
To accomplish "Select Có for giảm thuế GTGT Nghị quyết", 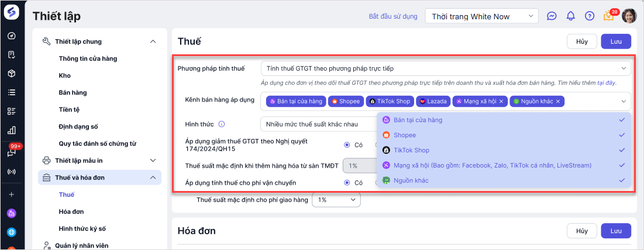I will pos(347,145).
